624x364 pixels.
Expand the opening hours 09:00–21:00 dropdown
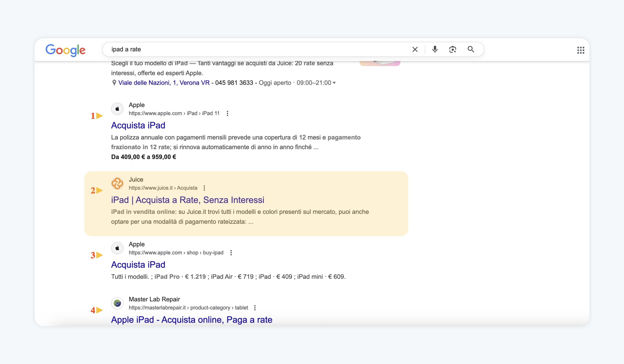pyautogui.click(x=334, y=83)
